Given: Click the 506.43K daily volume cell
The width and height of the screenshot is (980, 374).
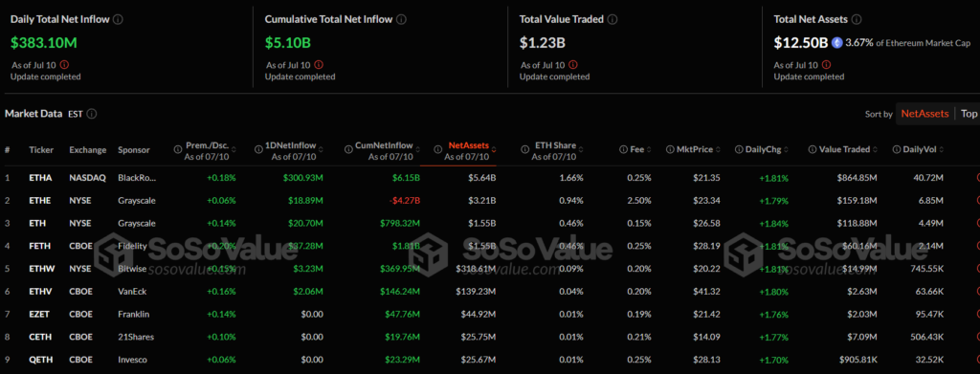Looking at the screenshot, I should tap(925, 337).
